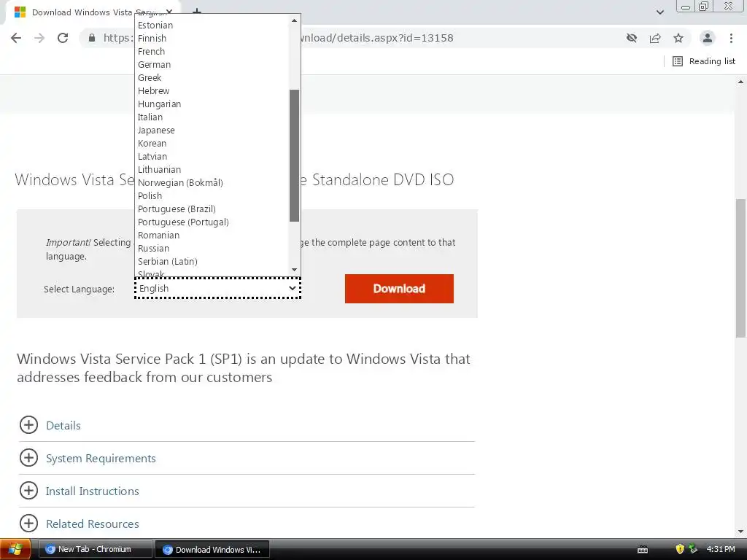Click the page scrollbar down arrow

[741, 532]
